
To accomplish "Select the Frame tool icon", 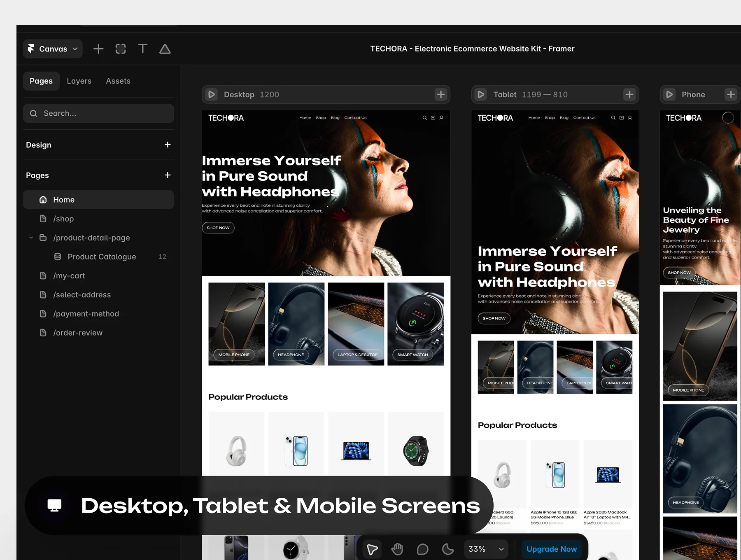I will pyautogui.click(x=121, y=49).
